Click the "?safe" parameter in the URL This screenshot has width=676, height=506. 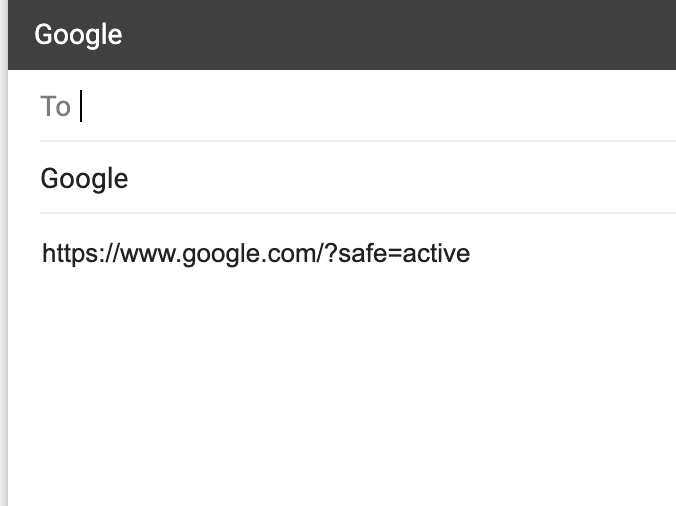tap(358, 254)
